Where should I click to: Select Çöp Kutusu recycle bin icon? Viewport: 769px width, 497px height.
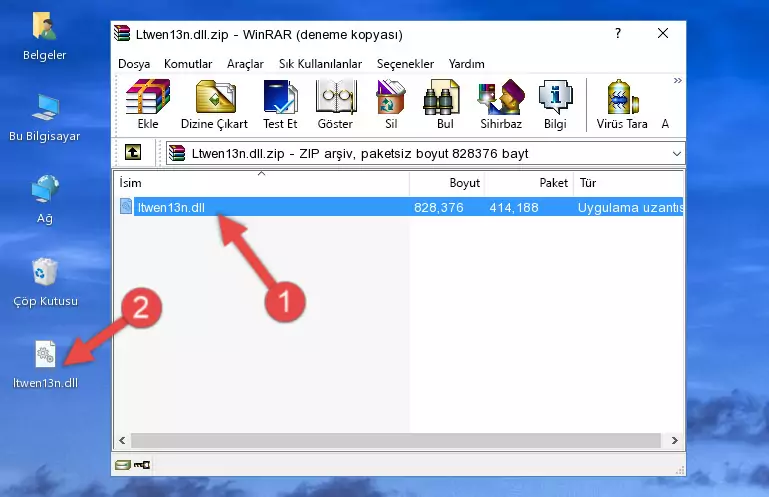[x=45, y=283]
